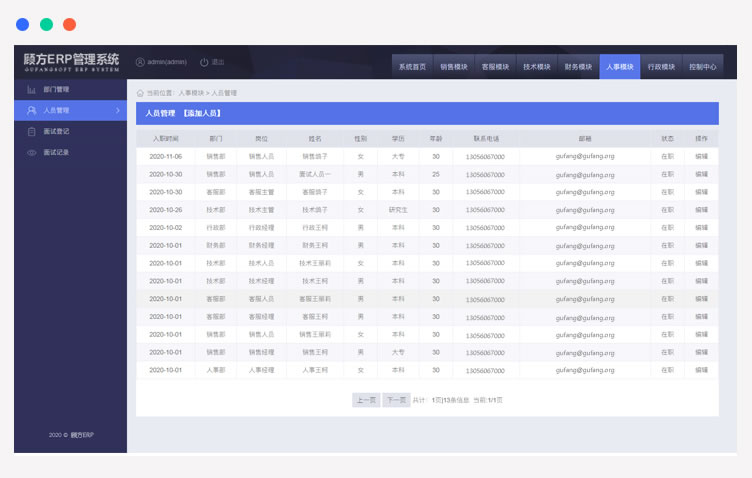This screenshot has width=752, height=478.
Task: Click the 2020-10-02 date cell
Action: (165, 228)
